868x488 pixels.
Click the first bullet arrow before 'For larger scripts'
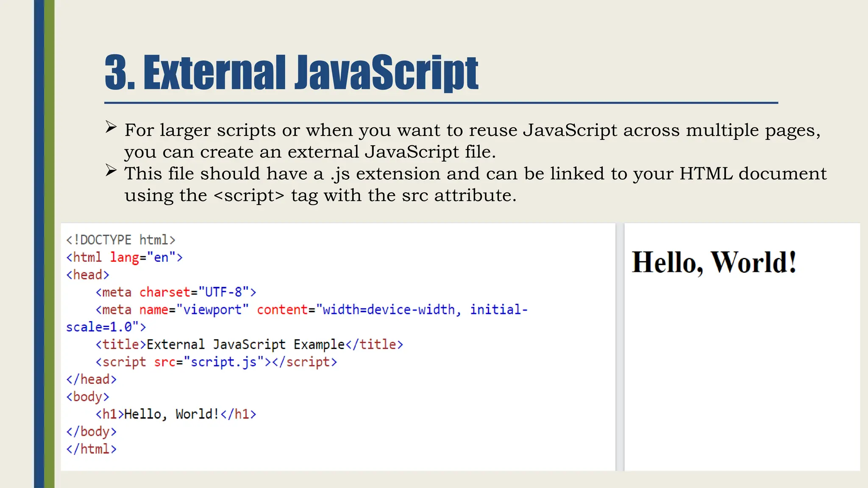point(111,127)
